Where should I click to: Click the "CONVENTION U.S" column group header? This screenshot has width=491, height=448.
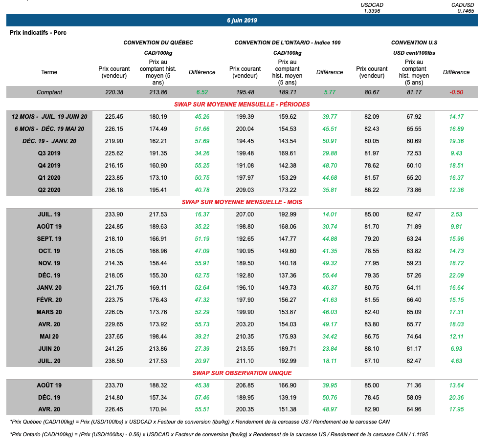[x=414, y=43]
